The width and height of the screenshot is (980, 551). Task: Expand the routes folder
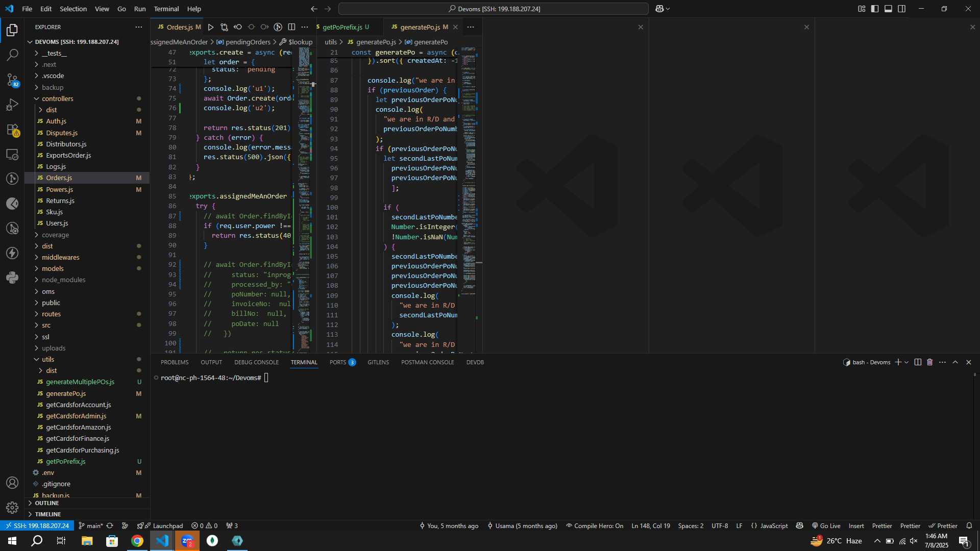(87, 314)
